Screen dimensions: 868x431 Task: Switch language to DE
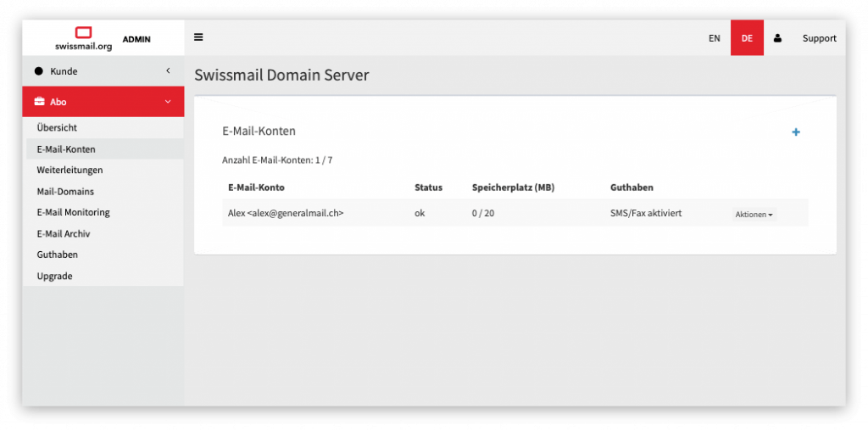[x=747, y=38]
